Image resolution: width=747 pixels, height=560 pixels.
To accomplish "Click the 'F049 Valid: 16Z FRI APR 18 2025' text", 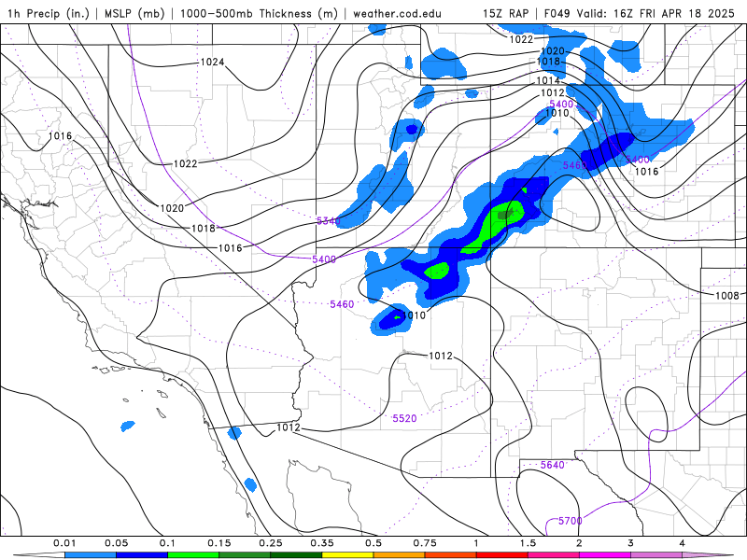I will coord(640,13).
